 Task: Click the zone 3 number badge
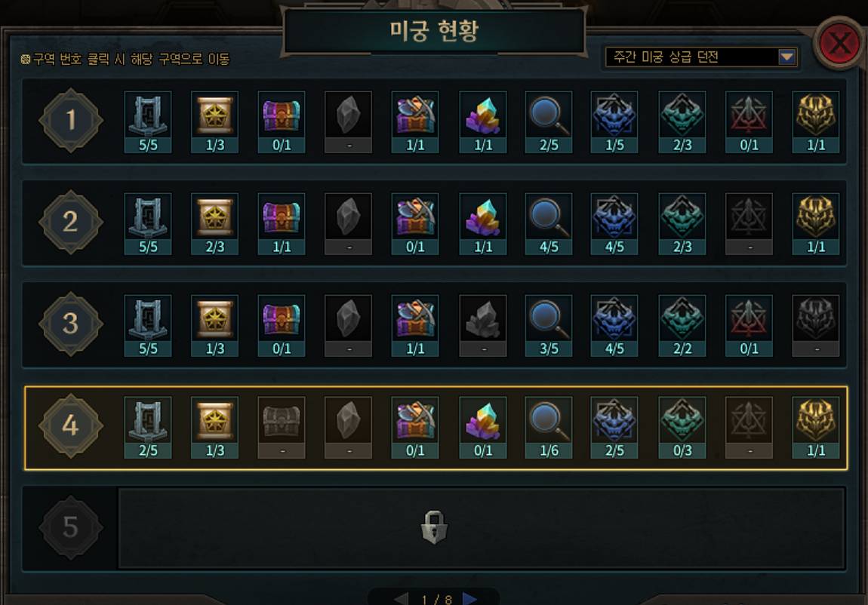pos(71,324)
